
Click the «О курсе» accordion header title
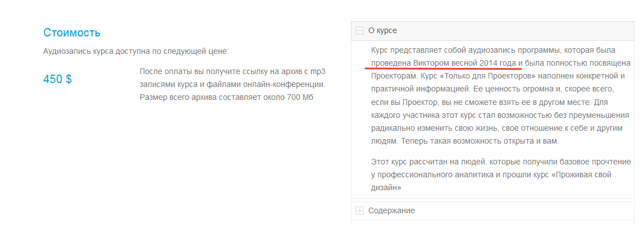[383, 31]
